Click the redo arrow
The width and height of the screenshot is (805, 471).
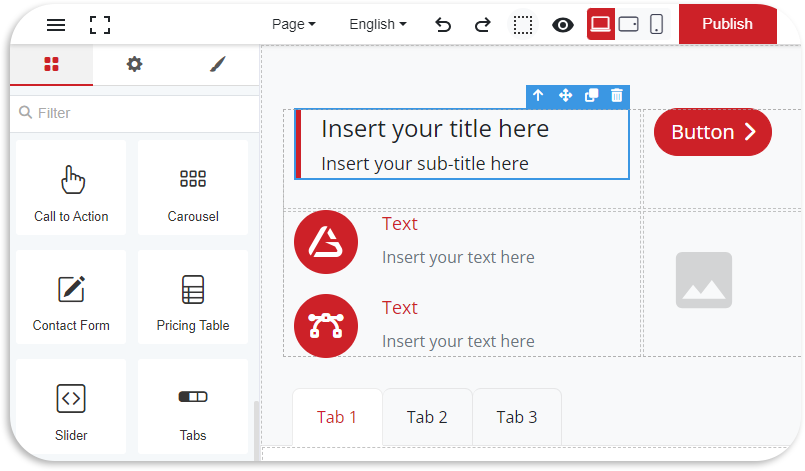tap(482, 25)
